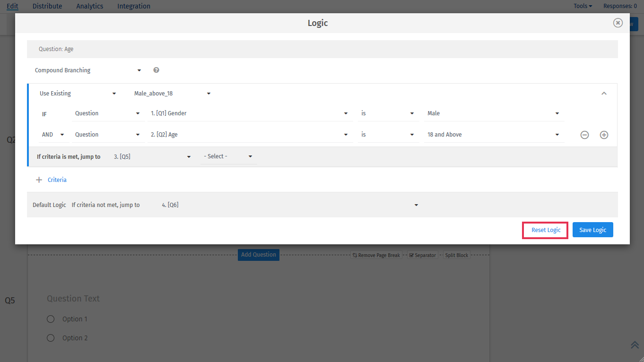Screen dimensions: 644x362
Task: Collapse the condition block with the chevron
Action: click(604, 93)
